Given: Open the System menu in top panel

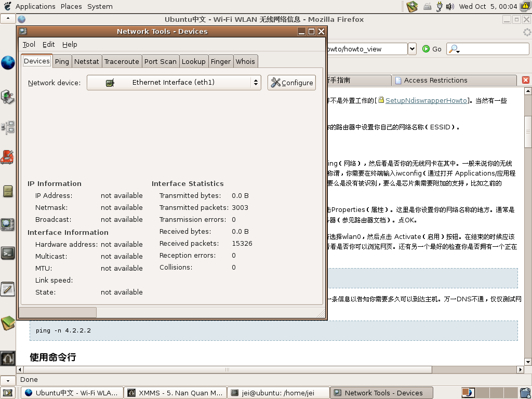Looking at the screenshot, I should click(100, 6).
